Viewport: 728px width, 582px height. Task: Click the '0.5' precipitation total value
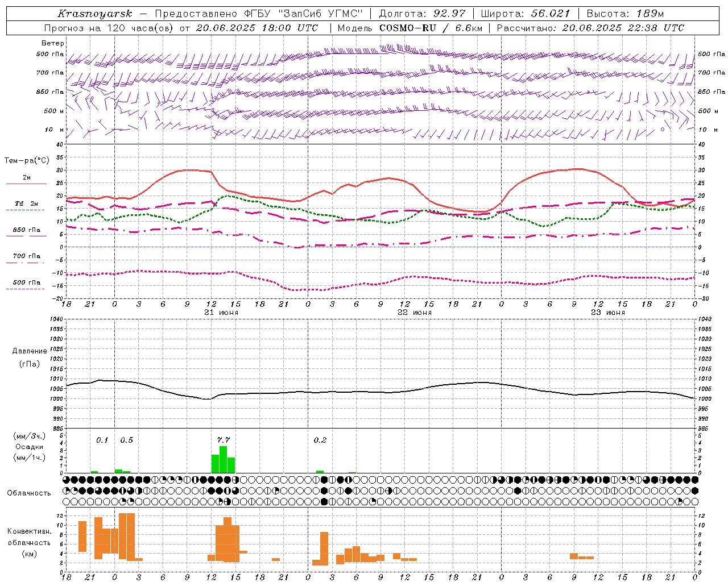(x=126, y=440)
